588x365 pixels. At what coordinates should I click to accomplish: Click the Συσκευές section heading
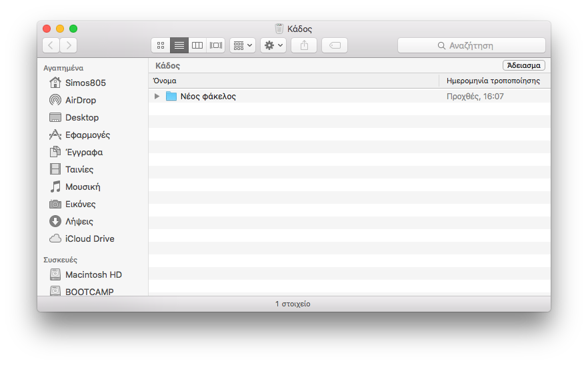click(x=61, y=260)
